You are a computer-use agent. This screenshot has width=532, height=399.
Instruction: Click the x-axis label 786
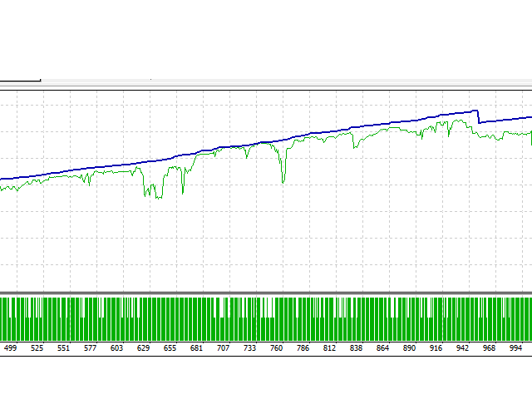pyautogui.click(x=303, y=348)
